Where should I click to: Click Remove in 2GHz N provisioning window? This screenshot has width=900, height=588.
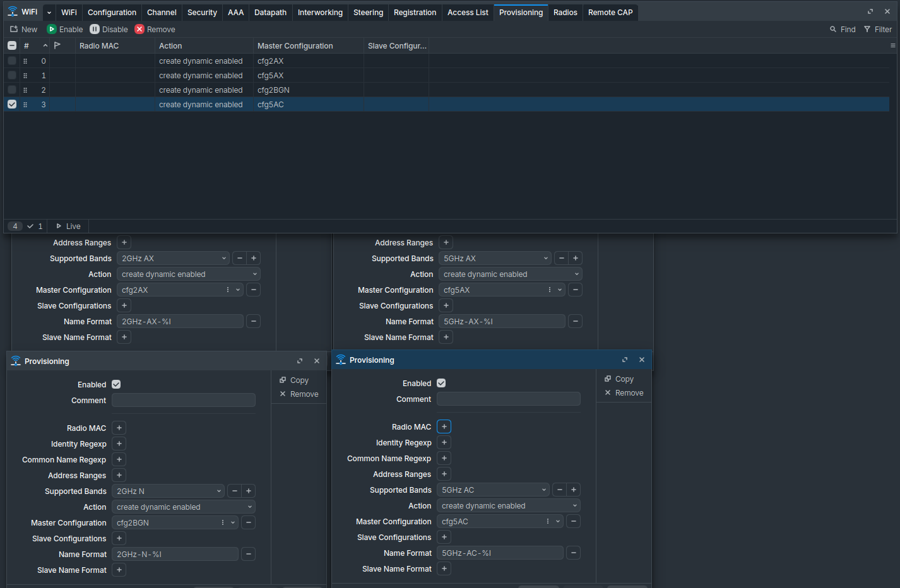point(299,394)
